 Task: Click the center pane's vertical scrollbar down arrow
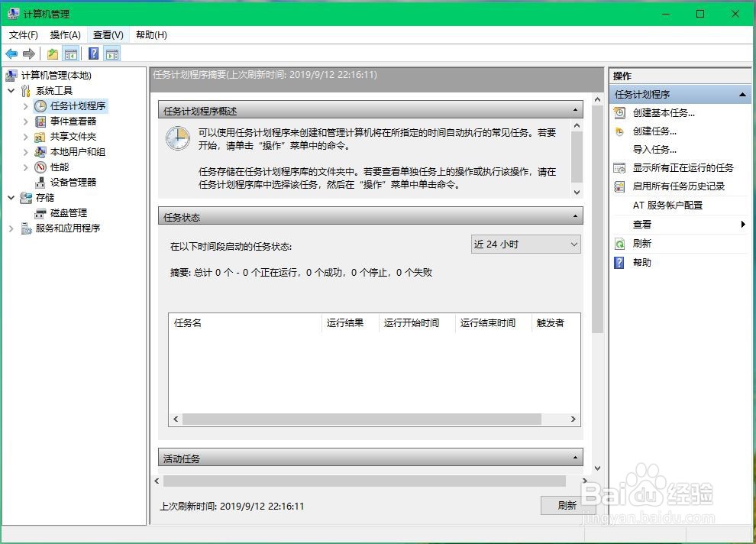597,468
